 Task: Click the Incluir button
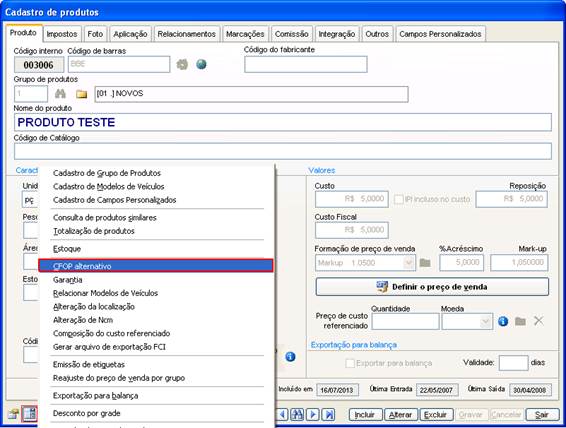(x=364, y=415)
